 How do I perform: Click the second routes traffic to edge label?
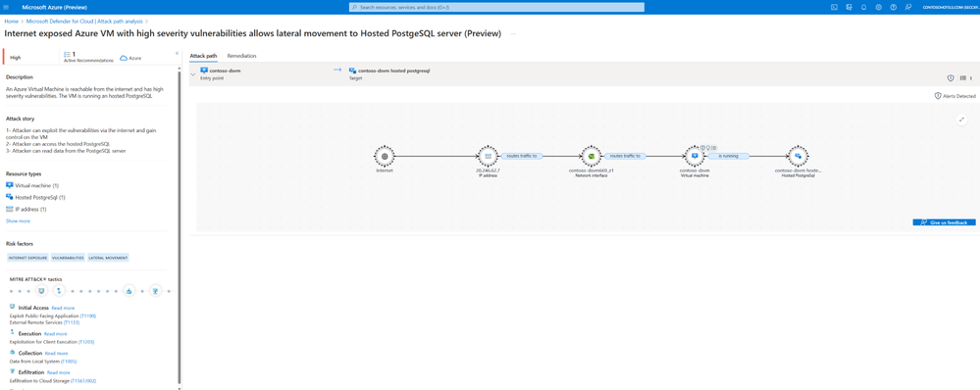pyautogui.click(x=625, y=156)
